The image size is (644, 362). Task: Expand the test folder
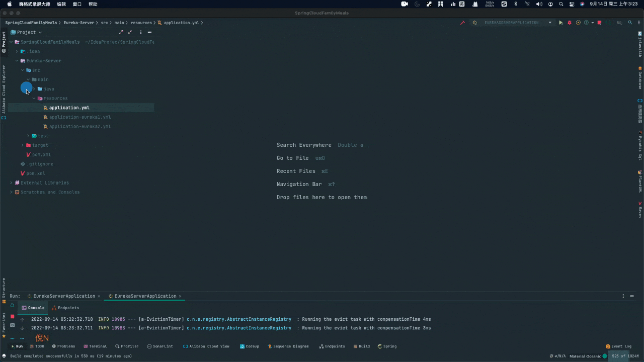pyautogui.click(x=28, y=136)
